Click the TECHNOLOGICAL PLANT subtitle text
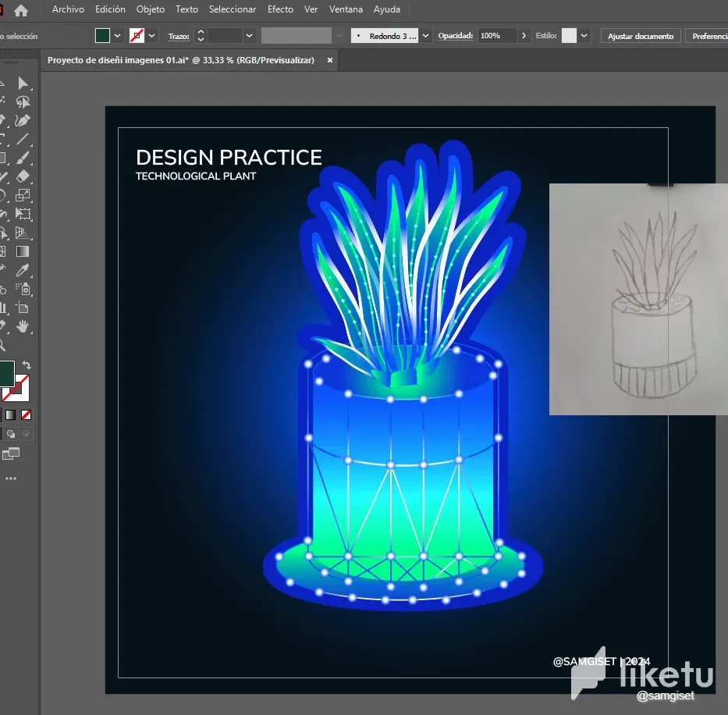This screenshot has width=728, height=715. (196, 176)
